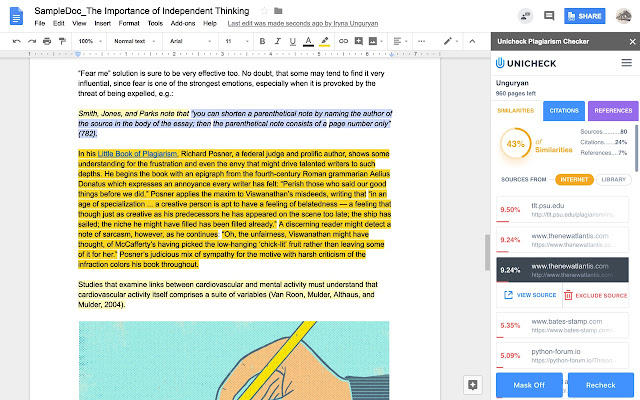Click the text highlight color picker
This screenshot has height=400, width=640.
pyautogui.click(x=324, y=41)
